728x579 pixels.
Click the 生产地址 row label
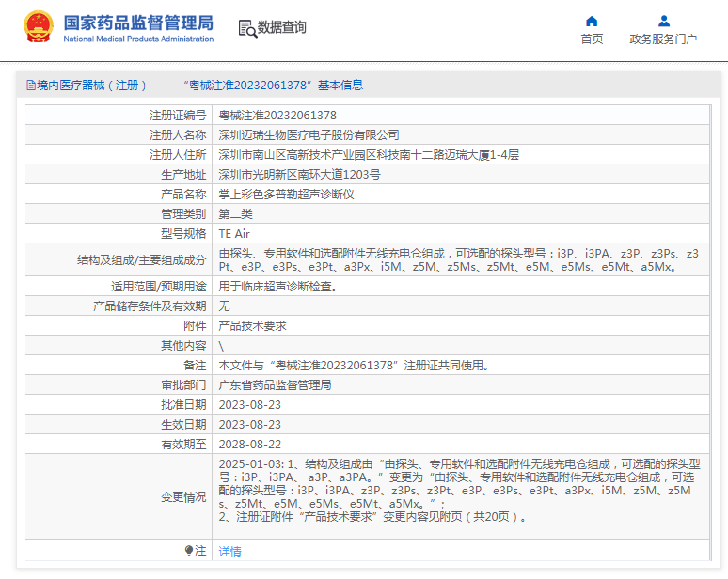[x=183, y=175]
